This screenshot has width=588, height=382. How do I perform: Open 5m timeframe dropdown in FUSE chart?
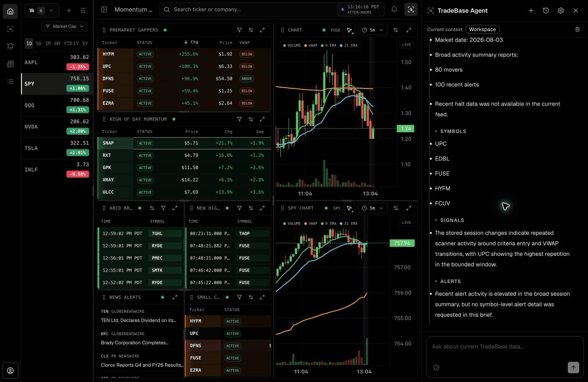coord(372,30)
